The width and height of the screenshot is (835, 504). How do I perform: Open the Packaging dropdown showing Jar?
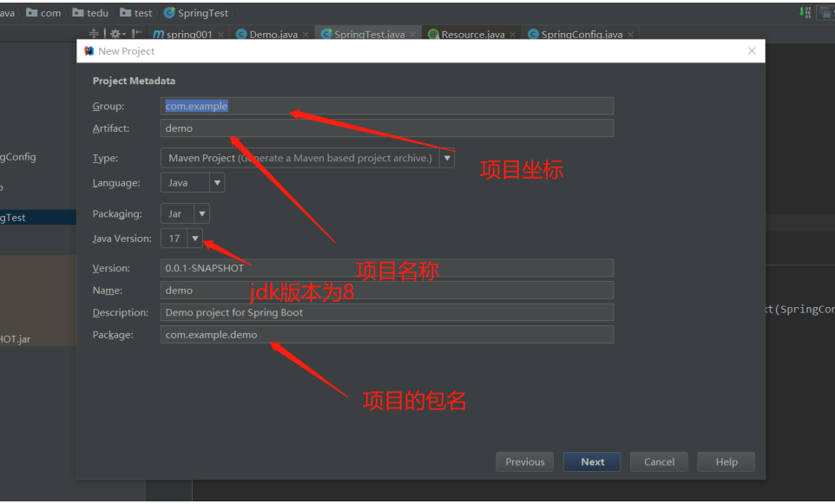(x=185, y=213)
